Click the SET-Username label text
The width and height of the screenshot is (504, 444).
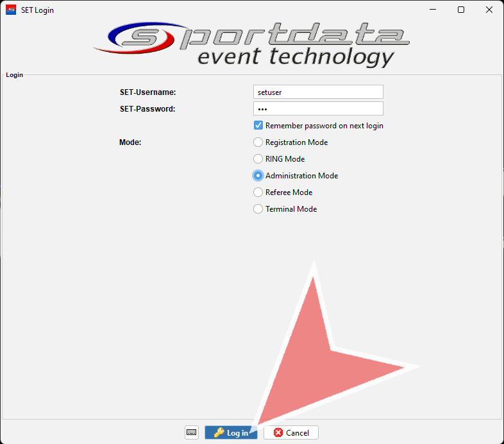pos(147,92)
